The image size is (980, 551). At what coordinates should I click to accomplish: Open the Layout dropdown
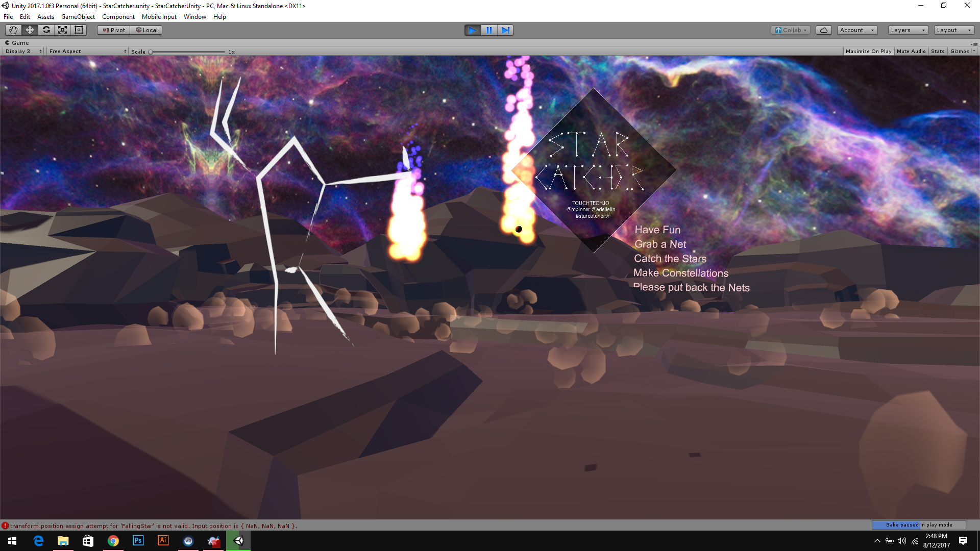[954, 30]
